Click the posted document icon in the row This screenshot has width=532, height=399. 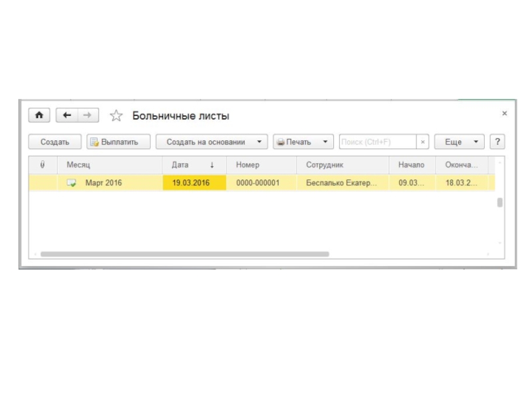[x=72, y=183]
